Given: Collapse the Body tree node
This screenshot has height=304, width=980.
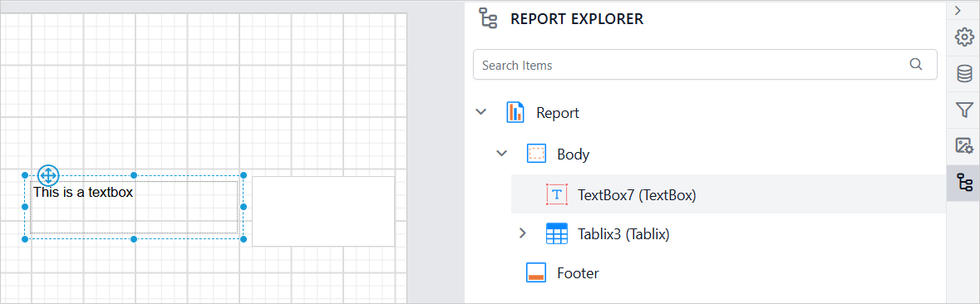Looking at the screenshot, I should (x=501, y=154).
